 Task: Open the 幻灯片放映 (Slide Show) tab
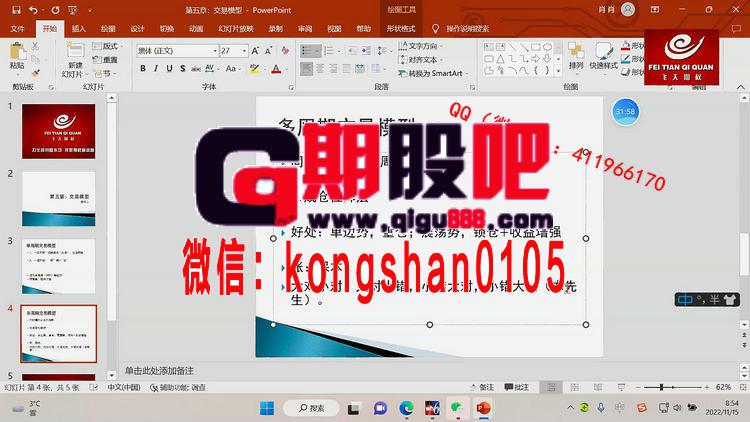tap(236, 29)
